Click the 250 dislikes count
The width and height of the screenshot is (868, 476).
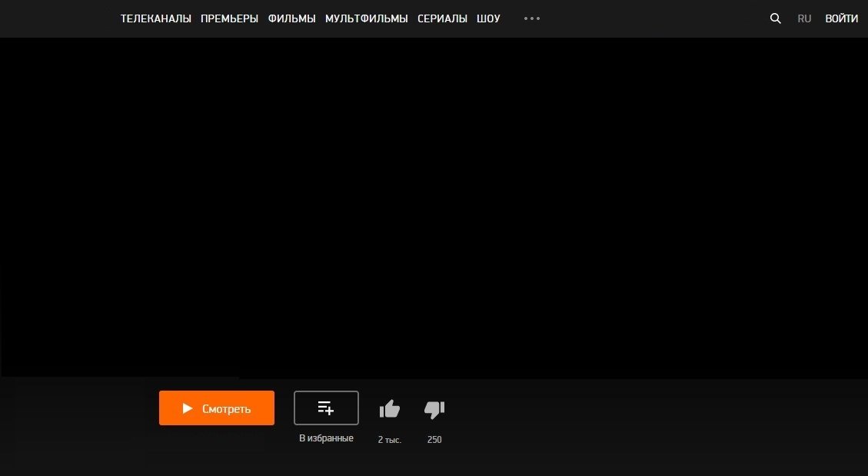click(434, 439)
